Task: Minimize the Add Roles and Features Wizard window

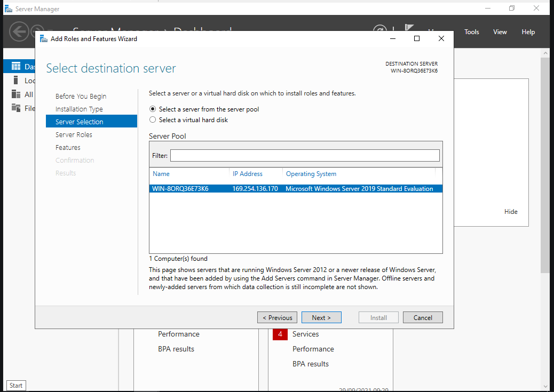Action: pyautogui.click(x=393, y=38)
